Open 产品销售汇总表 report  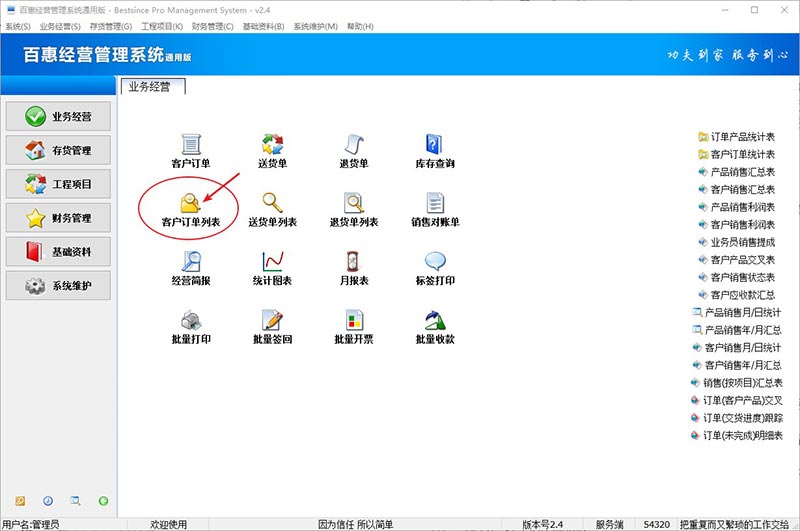[736, 172]
